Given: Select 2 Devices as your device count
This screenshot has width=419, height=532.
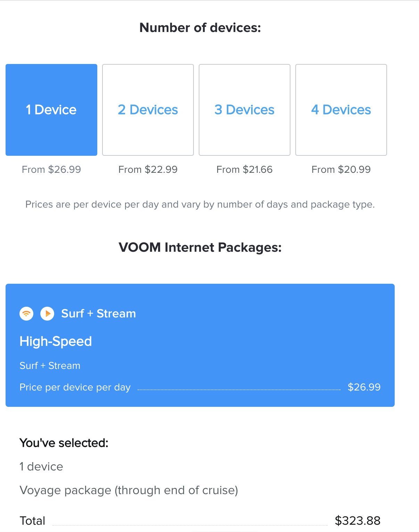Looking at the screenshot, I should tap(148, 109).
